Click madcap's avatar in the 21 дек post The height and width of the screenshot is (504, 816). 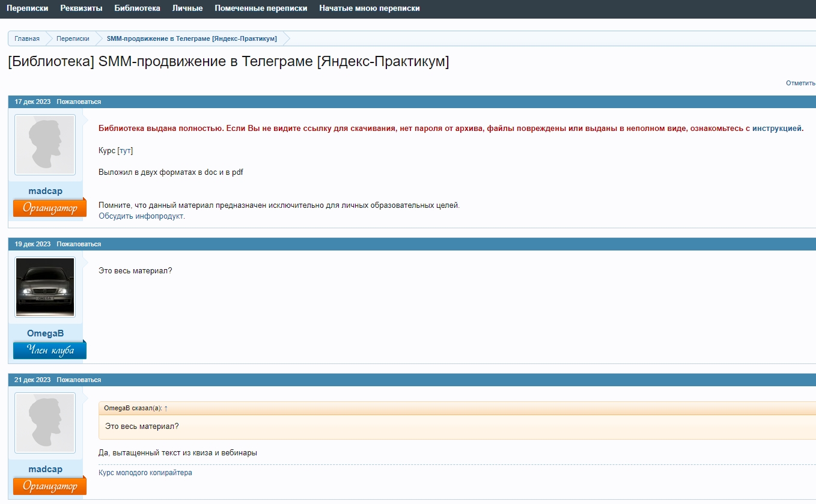coord(45,423)
